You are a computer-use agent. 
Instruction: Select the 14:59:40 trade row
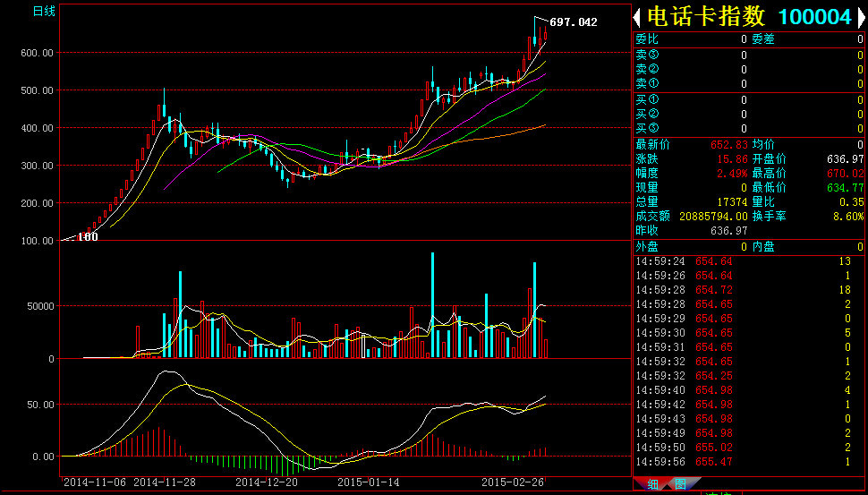tap(748, 391)
